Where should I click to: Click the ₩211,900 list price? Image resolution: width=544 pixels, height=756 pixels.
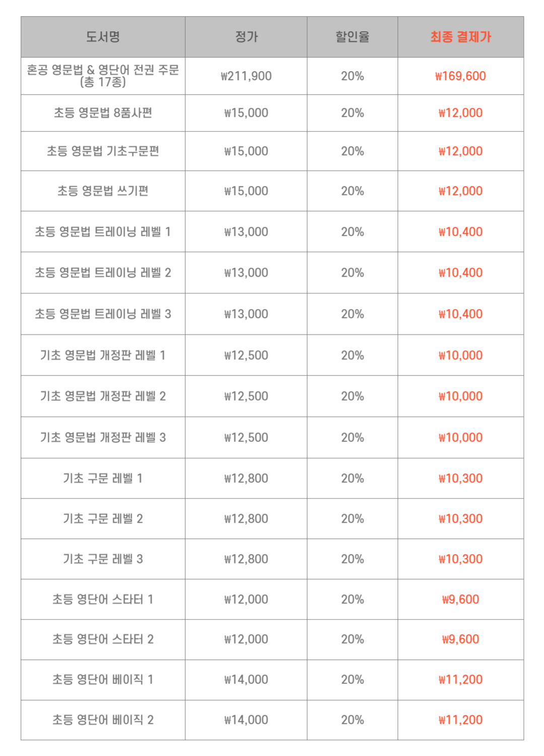coord(246,76)
